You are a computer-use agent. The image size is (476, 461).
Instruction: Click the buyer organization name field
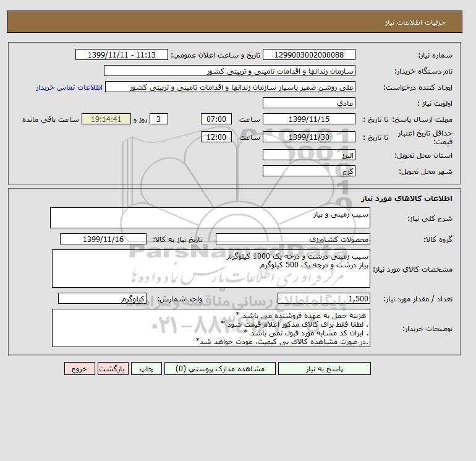[x=229, y=71]
